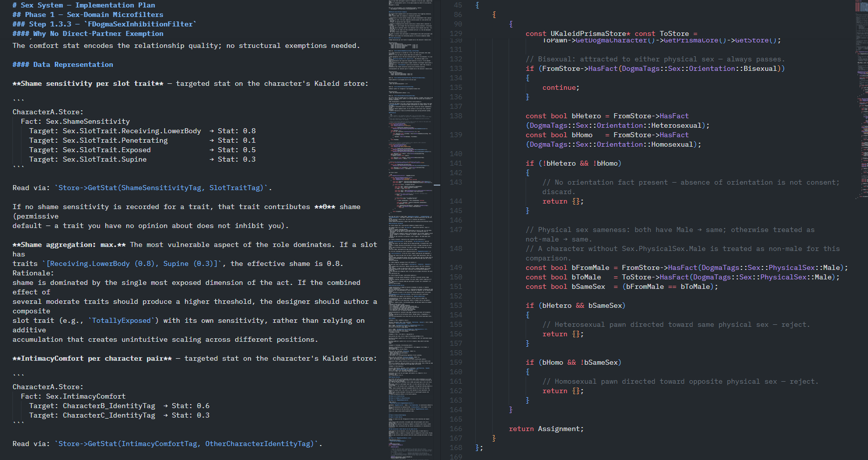868x460 pixels.
Task: Click line number 147 in the gutter
Action: click(x=456, y=230)
